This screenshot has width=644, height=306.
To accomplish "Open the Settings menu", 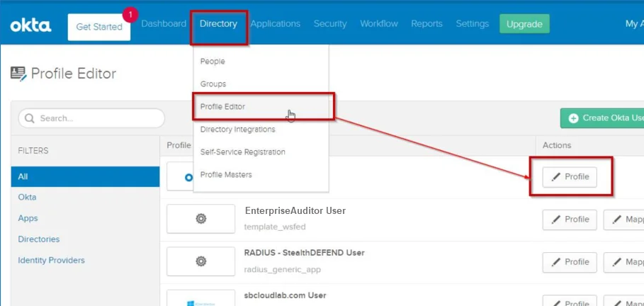I will click(x=473, y=24).
